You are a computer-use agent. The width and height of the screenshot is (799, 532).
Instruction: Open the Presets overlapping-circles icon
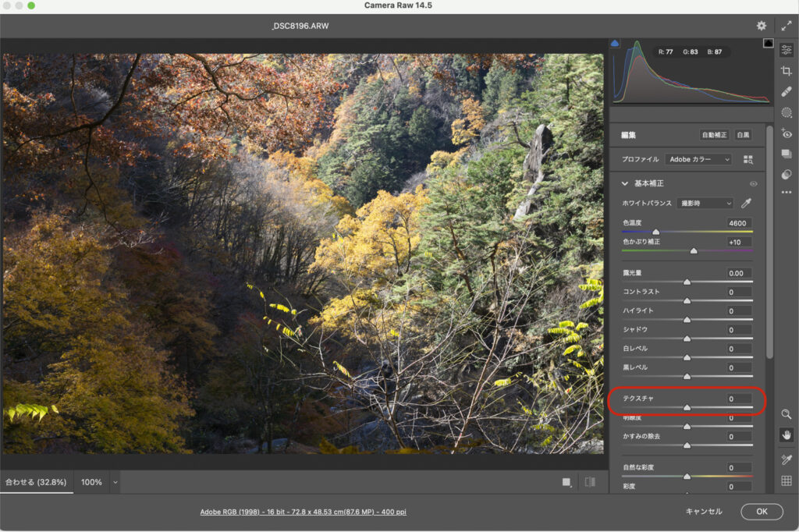pos(787,175)
